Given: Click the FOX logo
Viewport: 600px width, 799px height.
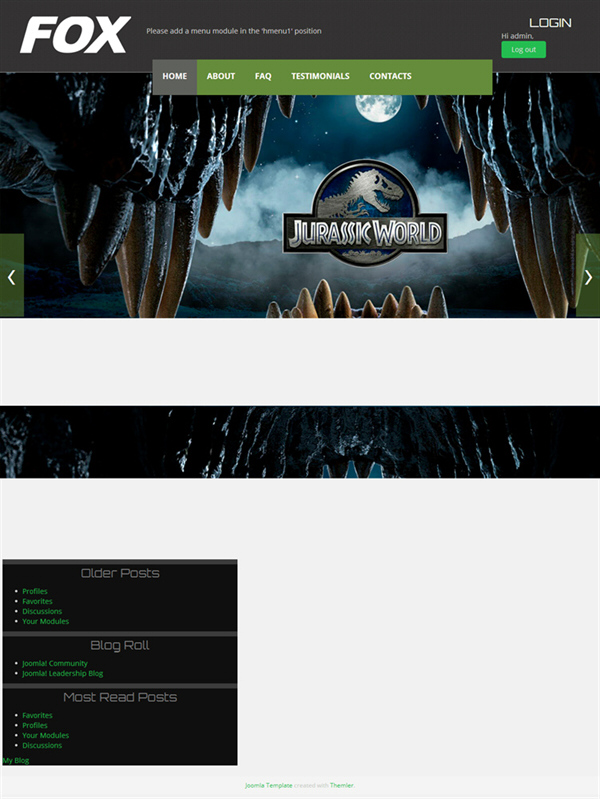Looking at the screenshot, I should (x=75, y=35).
